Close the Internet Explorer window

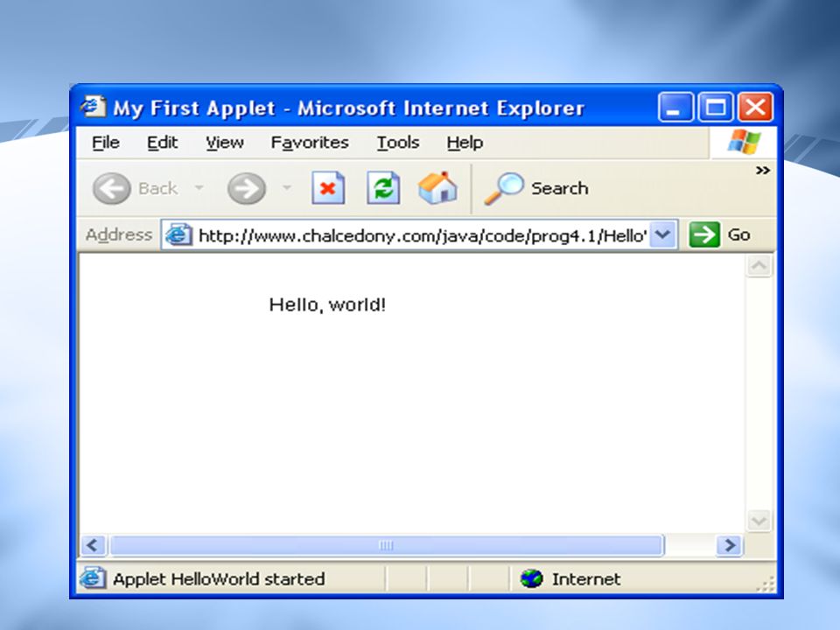point(755,107)
